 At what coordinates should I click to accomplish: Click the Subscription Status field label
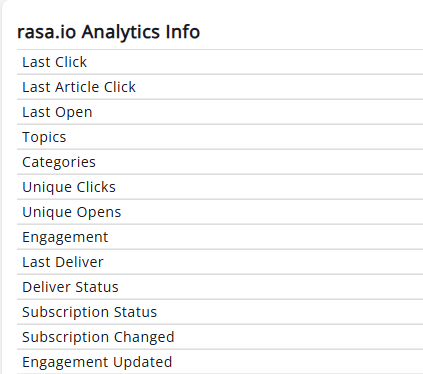(x=89, y=312)
